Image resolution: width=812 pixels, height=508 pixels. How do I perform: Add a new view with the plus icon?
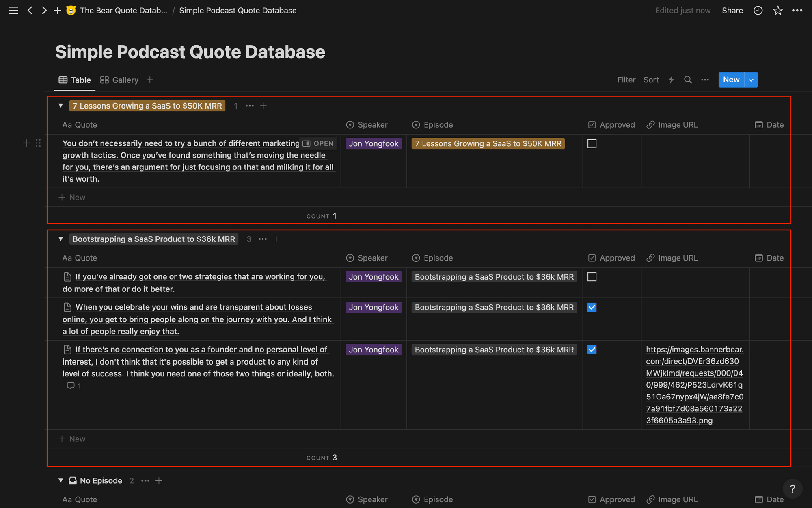(x=149, y=80)
